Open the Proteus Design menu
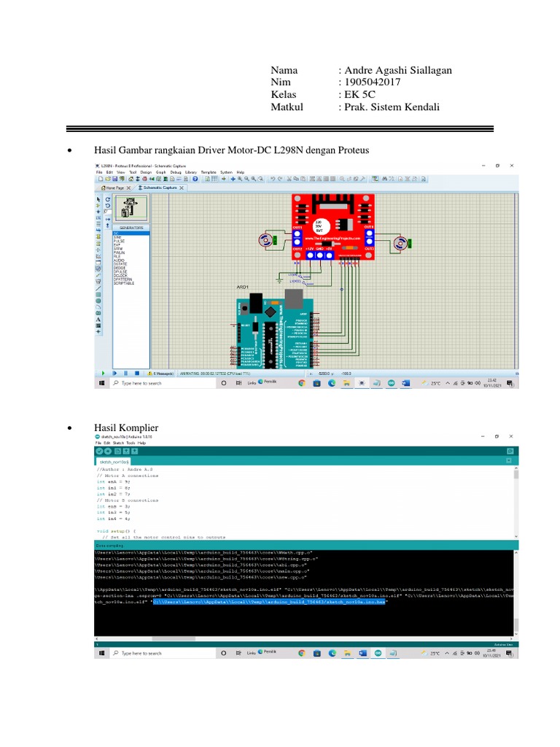Screen dimensions: 560x747 click(x=146, y=172)
